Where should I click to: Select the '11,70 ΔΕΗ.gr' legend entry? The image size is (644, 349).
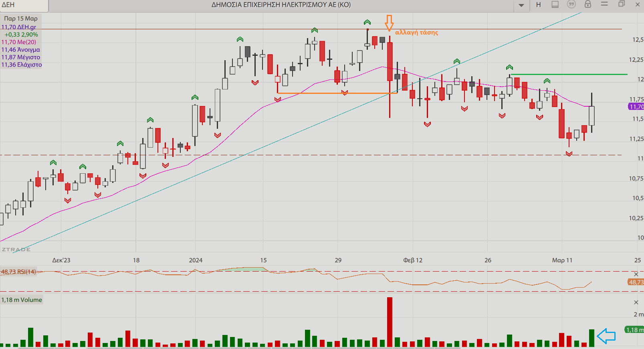[19, 27]
